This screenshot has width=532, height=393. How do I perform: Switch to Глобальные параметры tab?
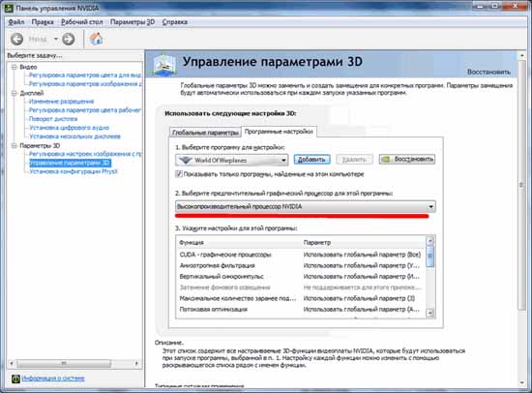205,133
